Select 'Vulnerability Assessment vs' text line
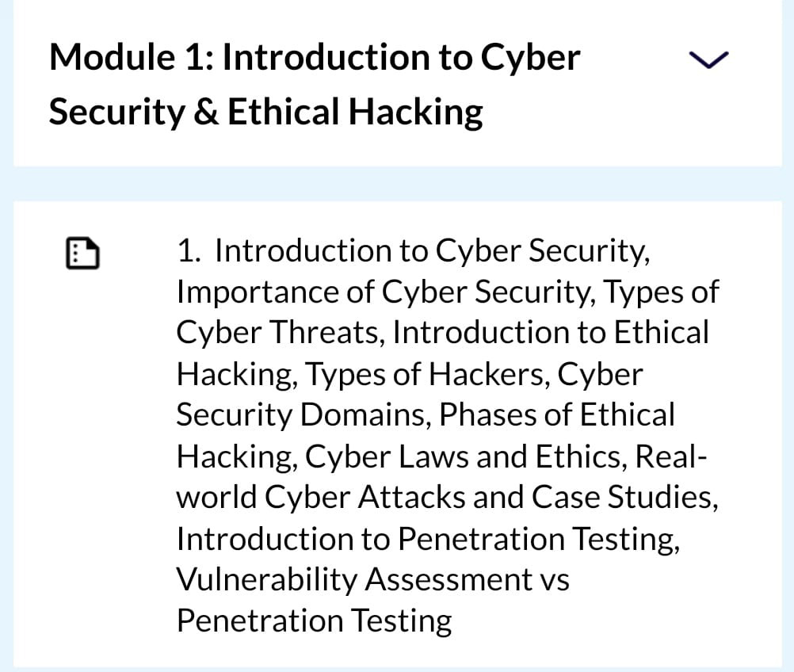The width and height of the screenshot is (794, 672). [372, 579]
